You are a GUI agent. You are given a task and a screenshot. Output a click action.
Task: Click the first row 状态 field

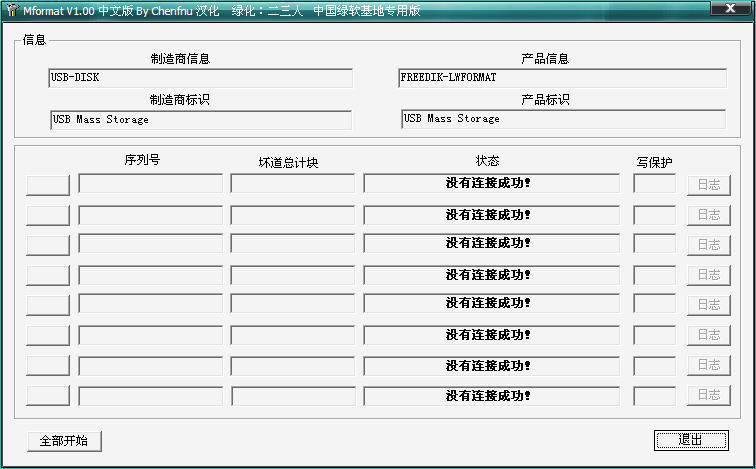point(491,184)
